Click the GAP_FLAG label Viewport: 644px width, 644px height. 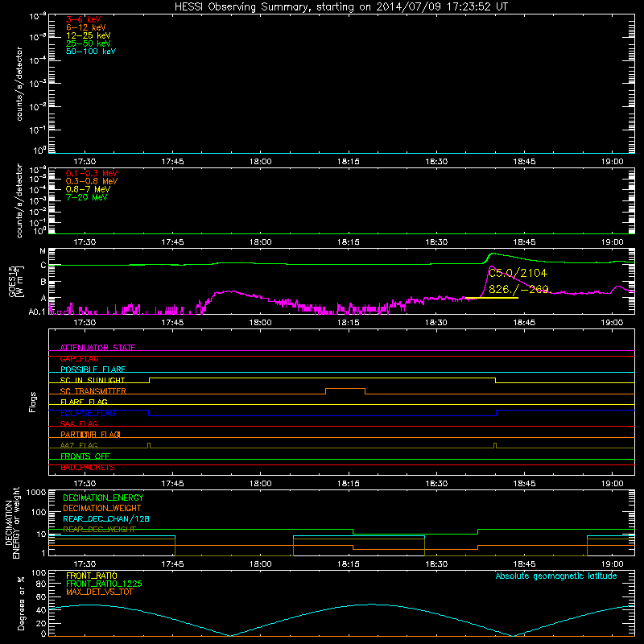[x=79, y=358]
